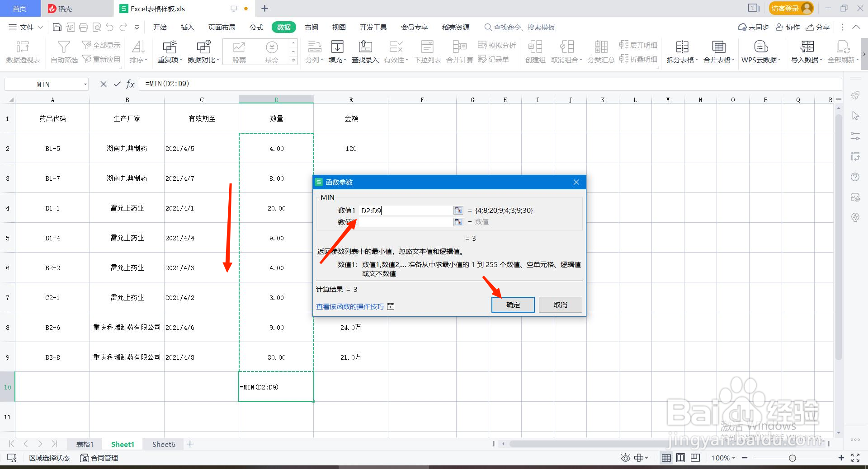Close the 函数参数 dialog
This screenshot has width=868, height=469.
coord(576,182)
